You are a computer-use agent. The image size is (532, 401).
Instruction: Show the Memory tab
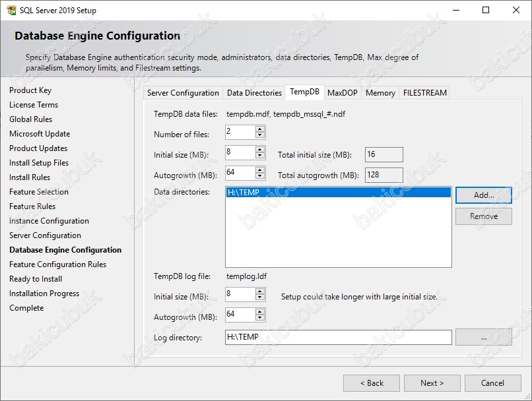(380, 93)
